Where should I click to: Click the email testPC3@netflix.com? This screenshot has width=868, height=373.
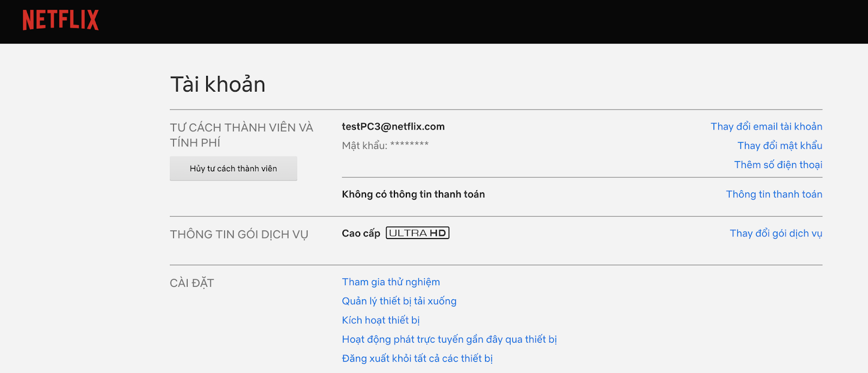(393, 126)
